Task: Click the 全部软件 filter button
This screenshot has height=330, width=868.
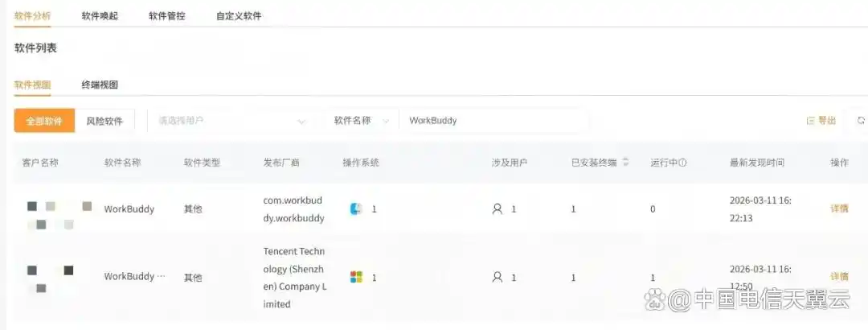Action: coord(44,121)
